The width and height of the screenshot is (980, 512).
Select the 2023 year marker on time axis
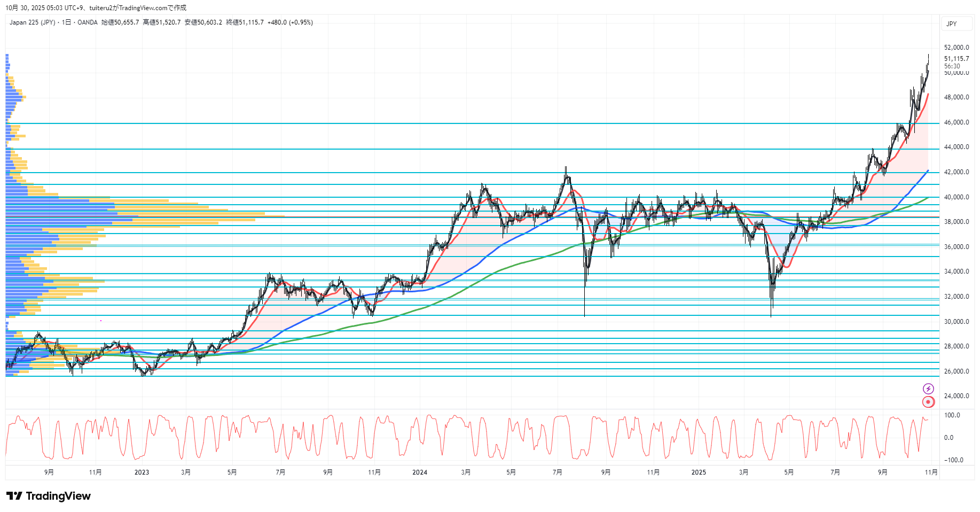click(x=142, y=472)
